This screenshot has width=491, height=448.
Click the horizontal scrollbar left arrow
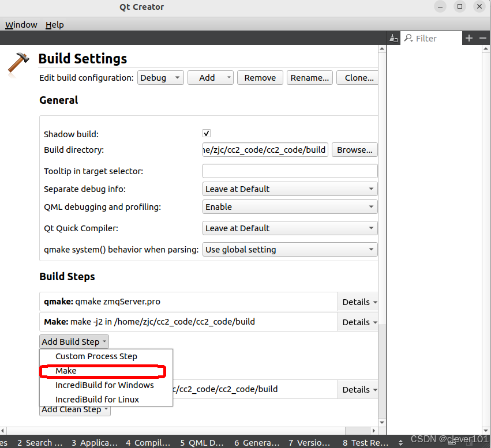[3, 431]
